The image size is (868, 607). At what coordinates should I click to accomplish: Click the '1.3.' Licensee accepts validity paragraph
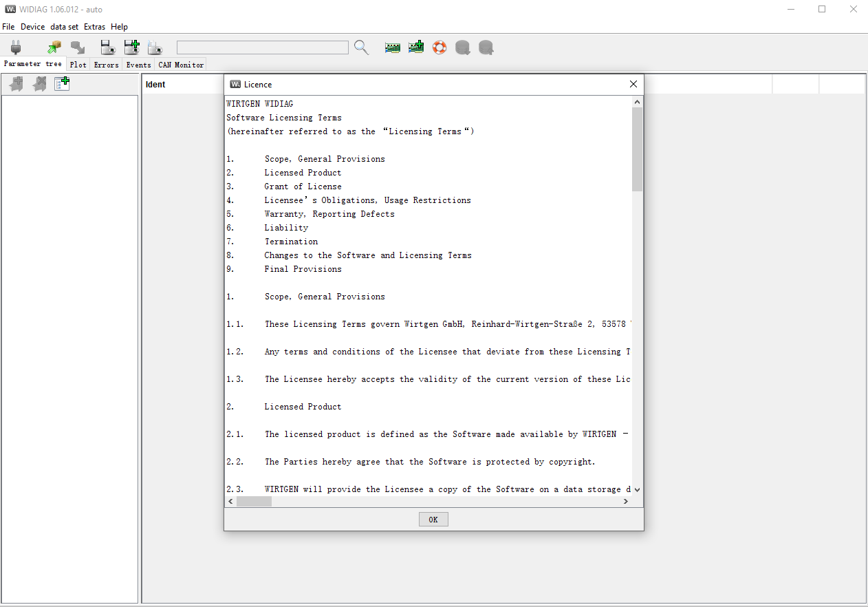point(428,379)
